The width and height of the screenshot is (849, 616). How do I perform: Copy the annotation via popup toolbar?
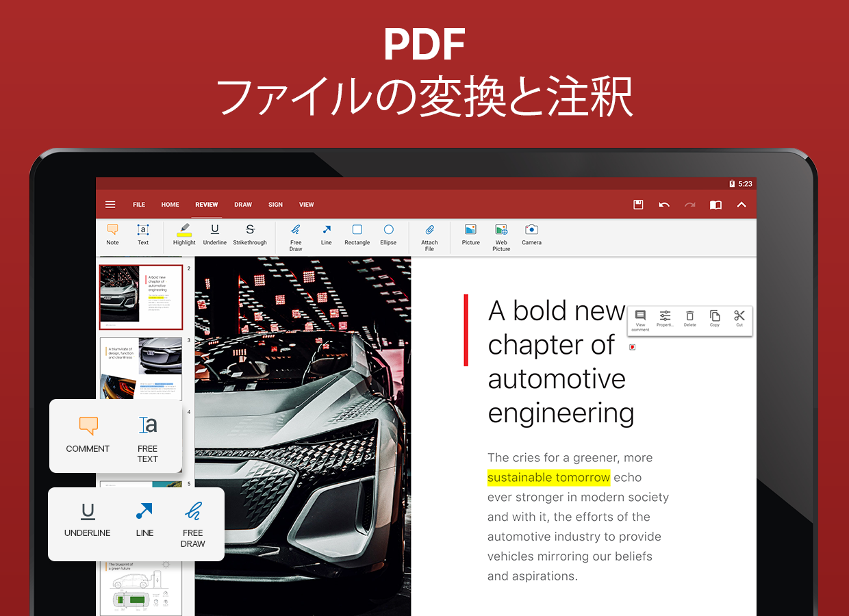pyautogui.click(x=715, y=319)
